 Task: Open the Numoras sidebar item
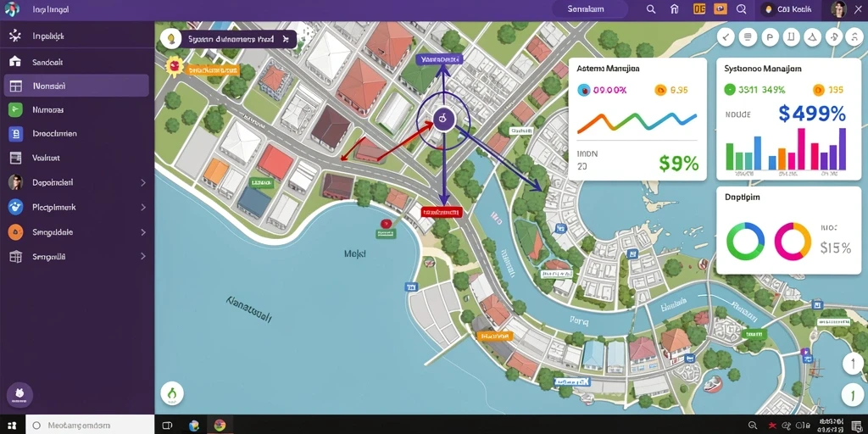click(76, 109)
